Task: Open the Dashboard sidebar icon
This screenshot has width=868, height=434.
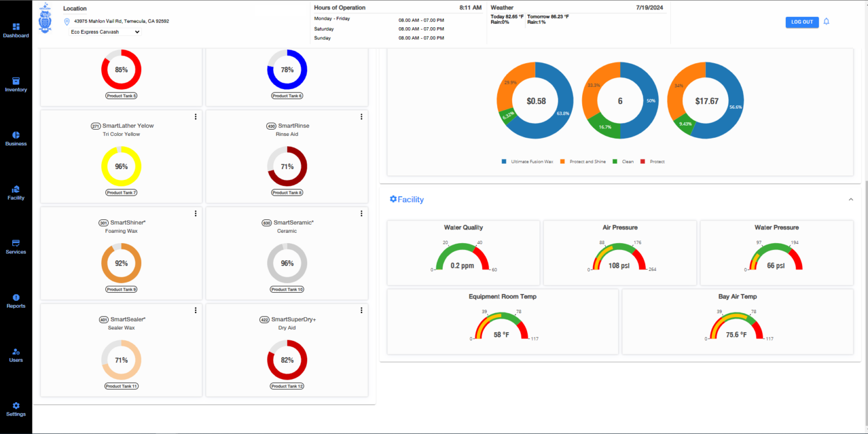Action: pyautogui.click(x=16, y=27)
